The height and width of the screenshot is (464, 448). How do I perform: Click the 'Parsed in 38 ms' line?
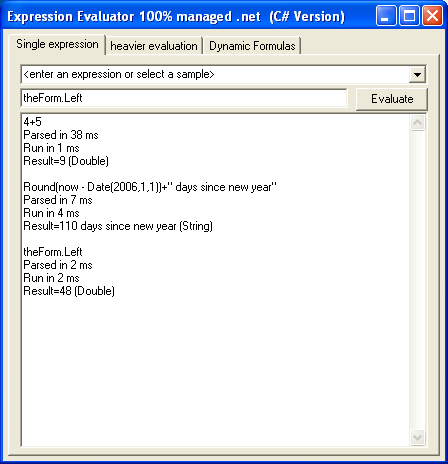click(x=61, y=135)
